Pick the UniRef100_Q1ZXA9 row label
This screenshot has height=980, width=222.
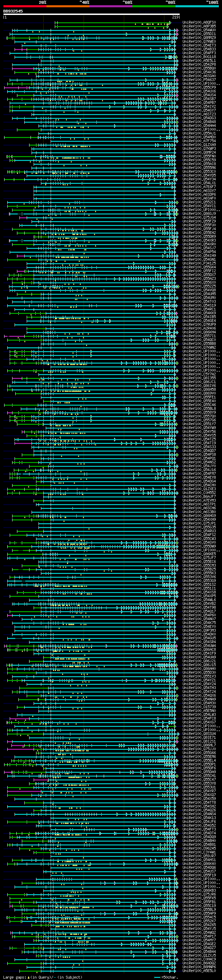pos(199,145)
